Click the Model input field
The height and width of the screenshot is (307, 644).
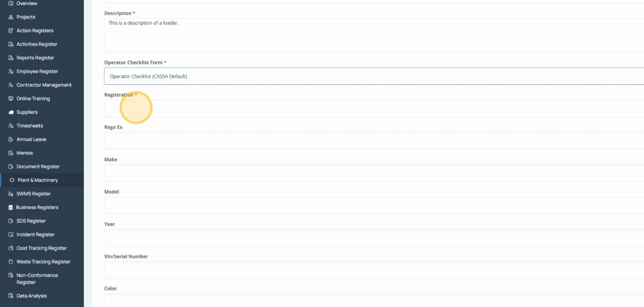(374, 206)
